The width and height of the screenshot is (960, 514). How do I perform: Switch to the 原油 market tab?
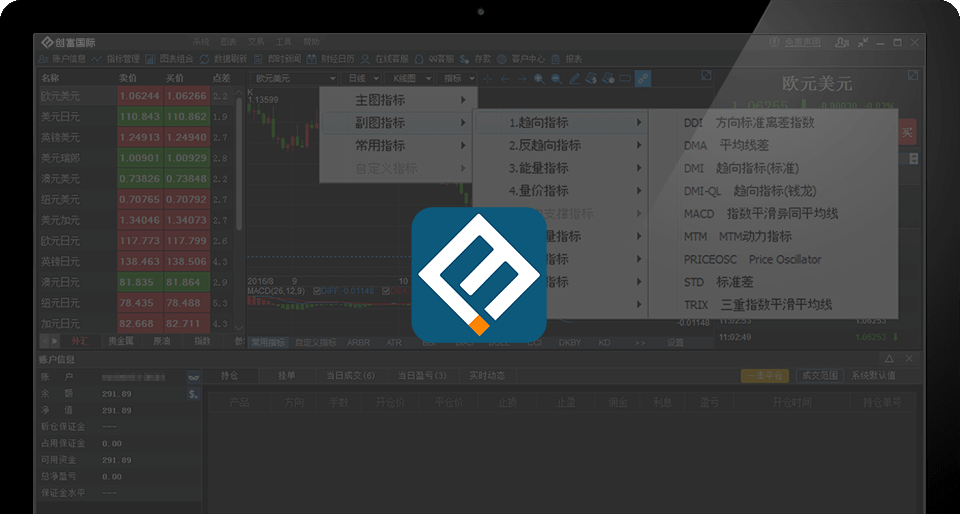point(162,341)
